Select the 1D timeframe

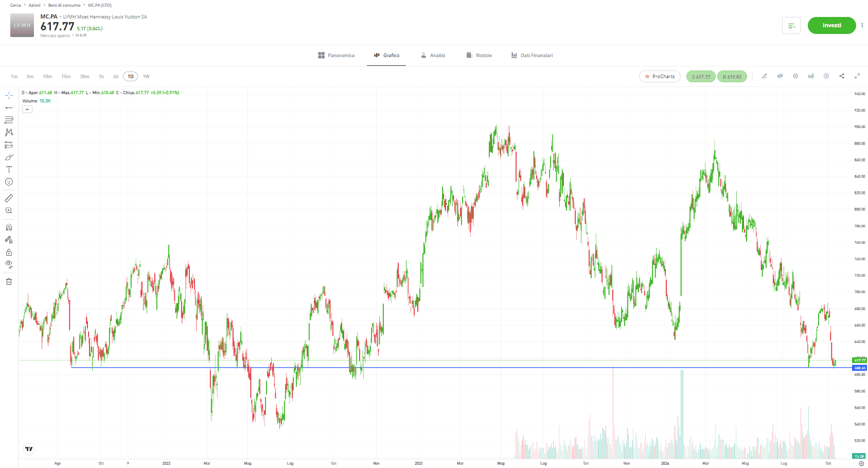pyautogui.click(x=131, y=77)
